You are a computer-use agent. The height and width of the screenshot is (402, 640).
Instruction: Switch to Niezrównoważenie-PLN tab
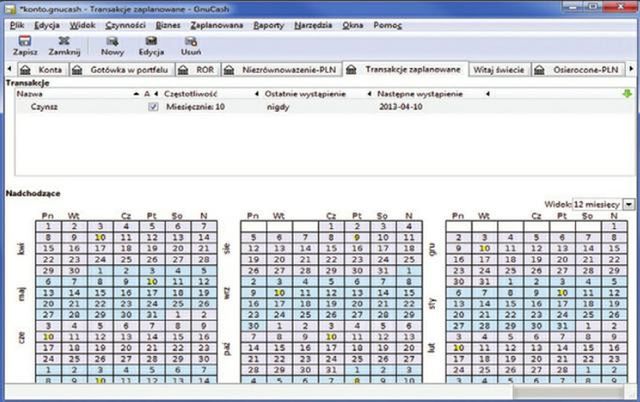tap(281, 70)
